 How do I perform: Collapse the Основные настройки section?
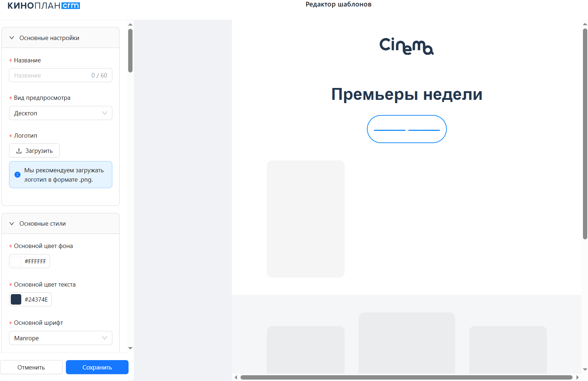point(60,38)
